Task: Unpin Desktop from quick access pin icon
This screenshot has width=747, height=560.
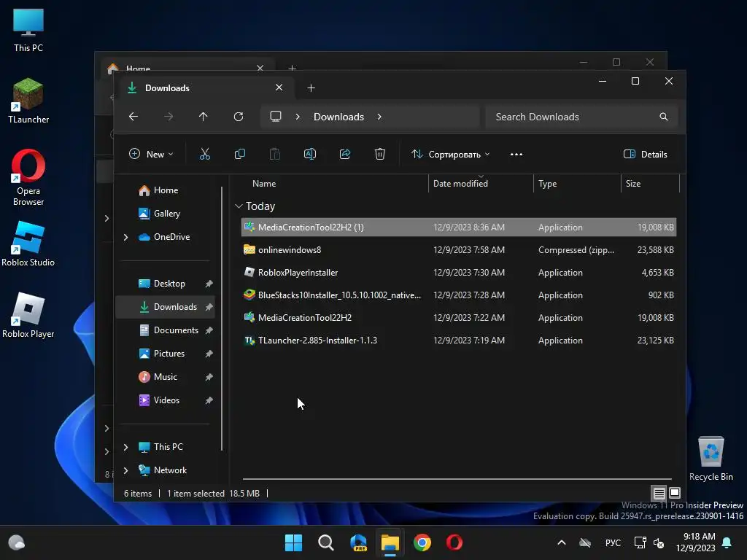Action: pyautogui.click(x=209, y=284)
